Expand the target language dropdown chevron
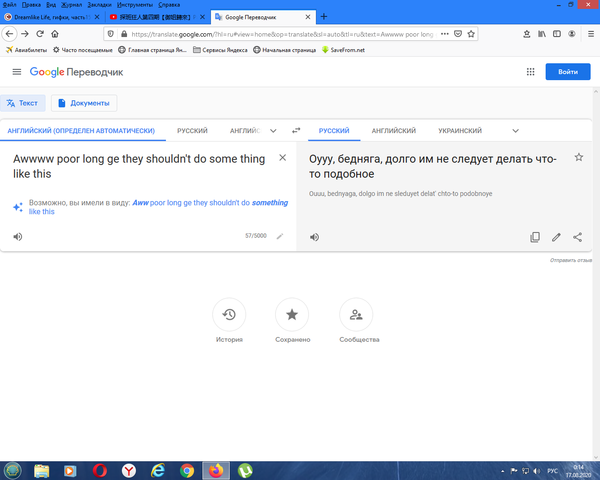Viewport: 600px width, 480px height. pos(515,131)
